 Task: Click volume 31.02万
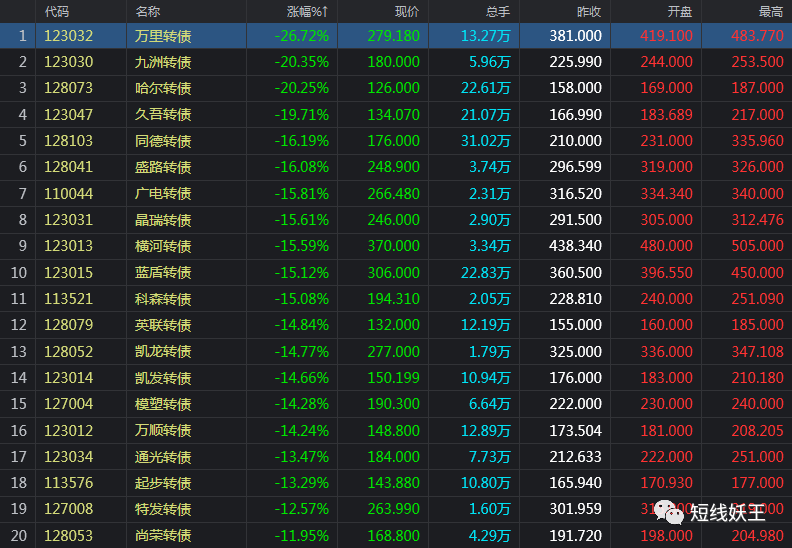[486, 141]
